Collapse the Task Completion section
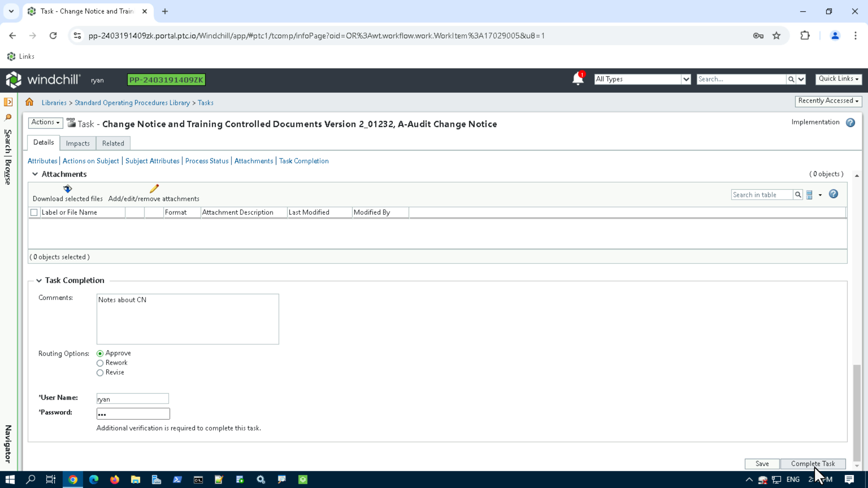 (x=39, y=281)
